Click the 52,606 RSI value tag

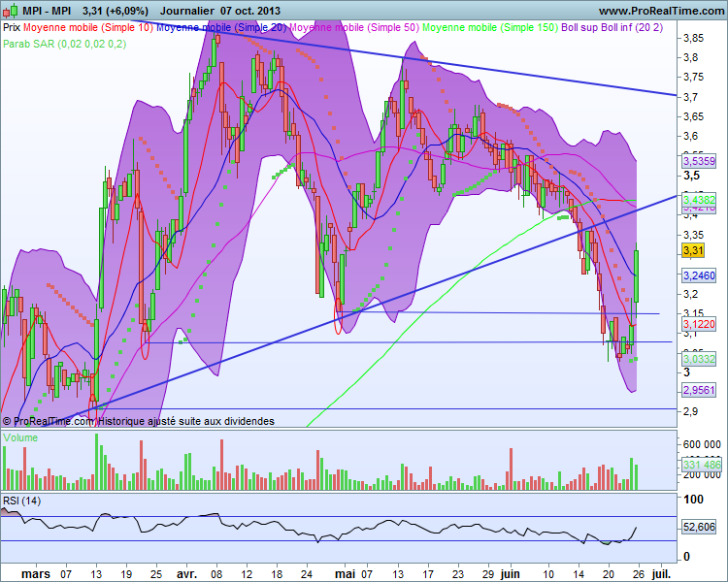pyautogui.click(x=699, y=528)
